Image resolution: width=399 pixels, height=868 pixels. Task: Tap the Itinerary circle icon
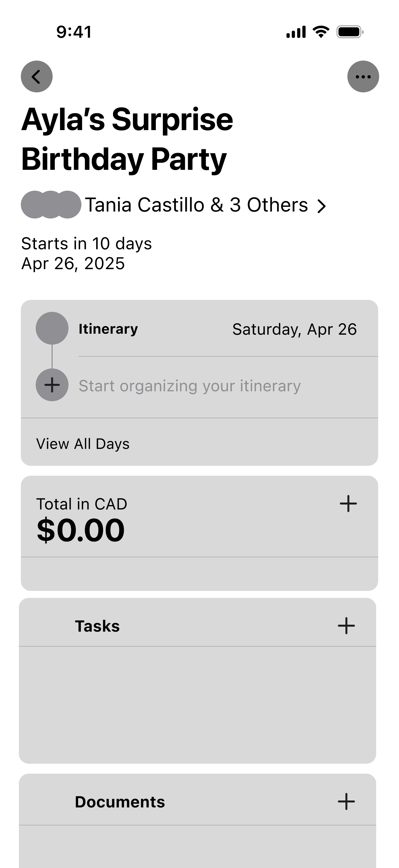pos(52,328)
